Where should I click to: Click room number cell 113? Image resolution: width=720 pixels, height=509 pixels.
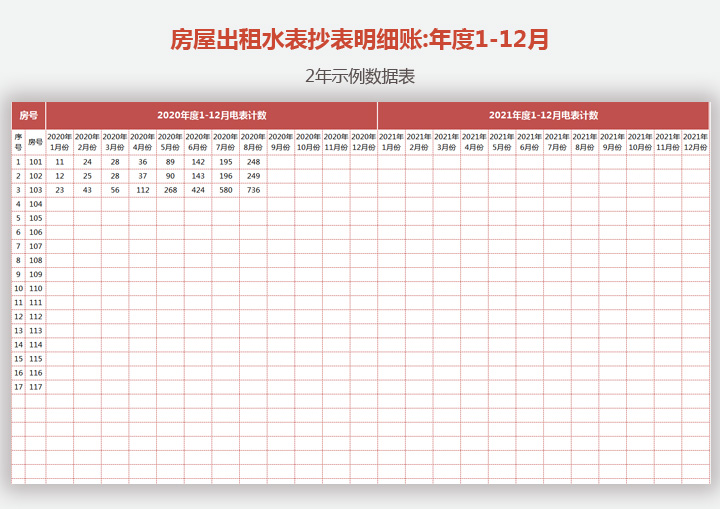(35, 331)
